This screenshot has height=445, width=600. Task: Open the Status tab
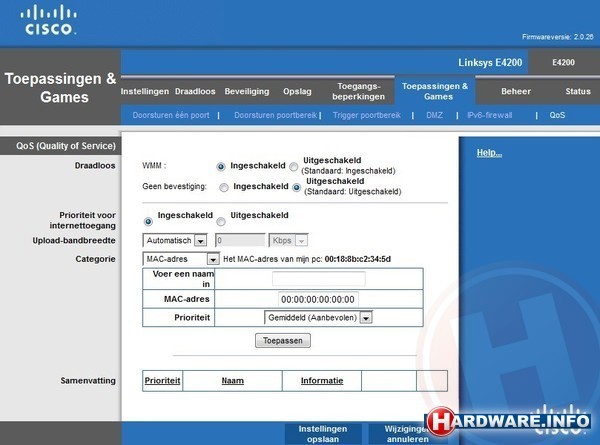(578, 91)
